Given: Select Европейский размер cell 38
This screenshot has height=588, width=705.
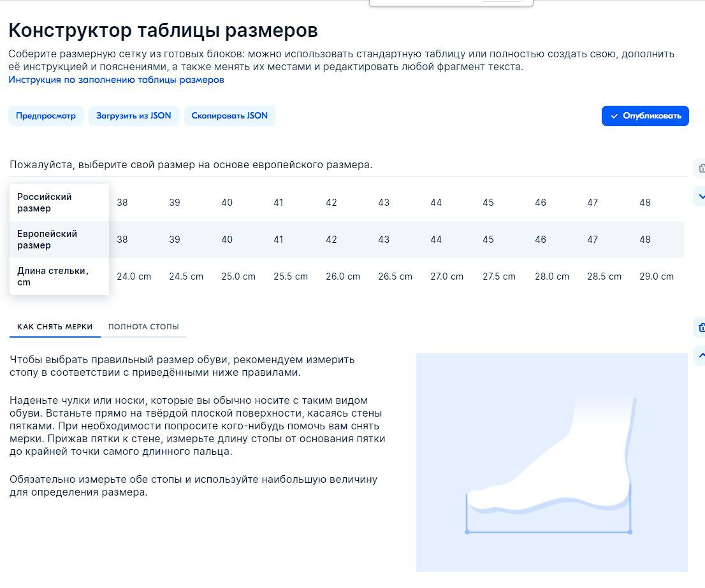Looking at the screenshot, I should pos(122,240).
